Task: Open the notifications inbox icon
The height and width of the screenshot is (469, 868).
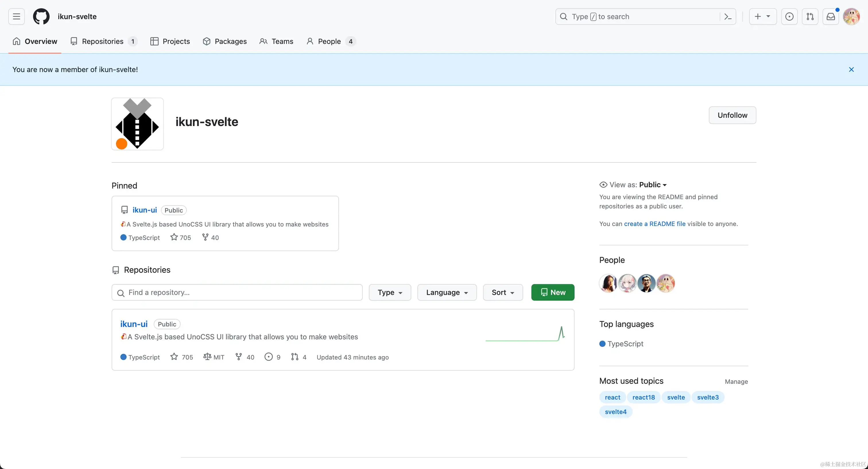Action: click(x=831, y=17)
